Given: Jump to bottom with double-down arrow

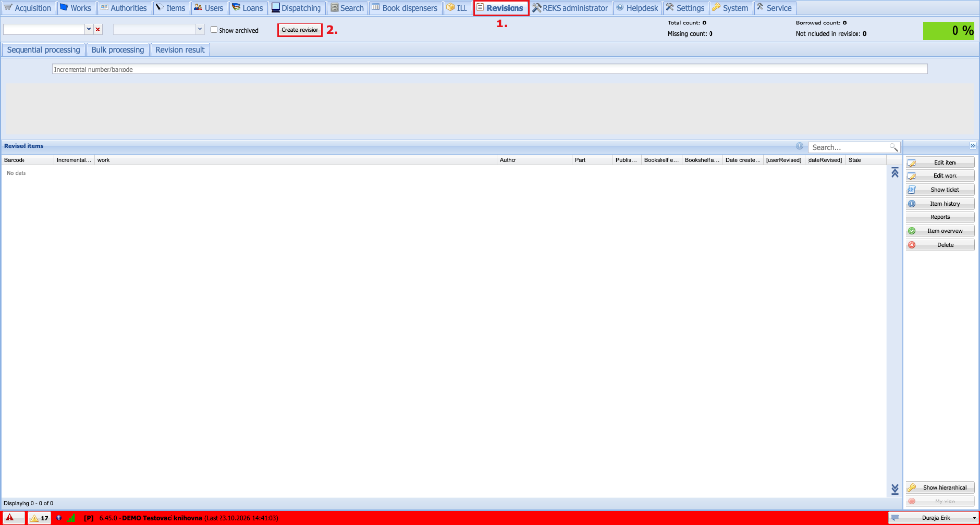Looking at the screenshot, I should [x=895, y=488].
